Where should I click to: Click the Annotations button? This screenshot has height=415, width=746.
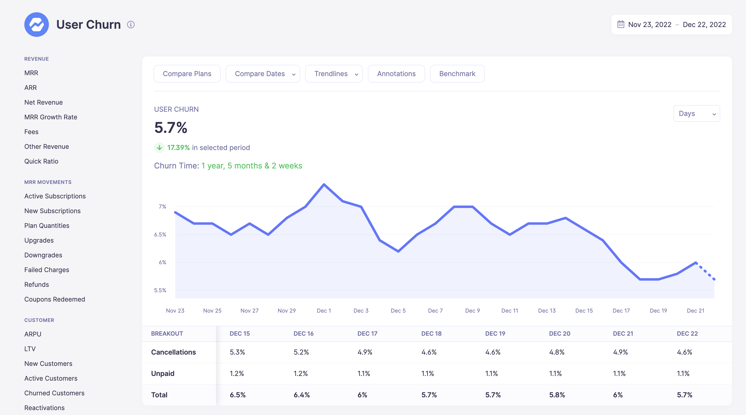[x=396, y=74]
